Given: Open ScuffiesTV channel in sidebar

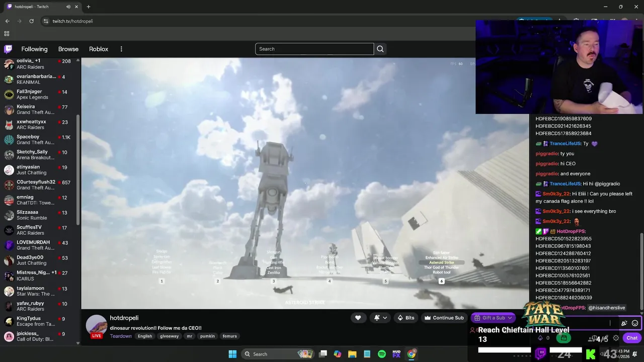Looking at the screenshot, I should 40,230.
